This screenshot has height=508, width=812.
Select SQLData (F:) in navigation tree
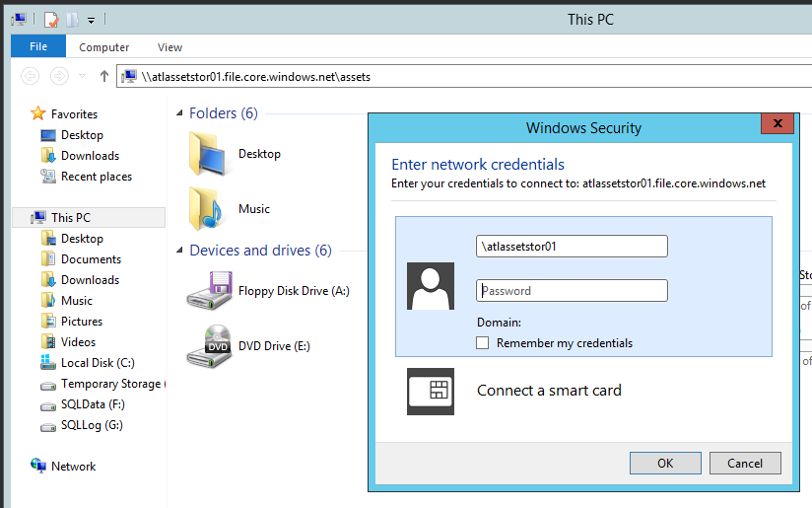93,404
